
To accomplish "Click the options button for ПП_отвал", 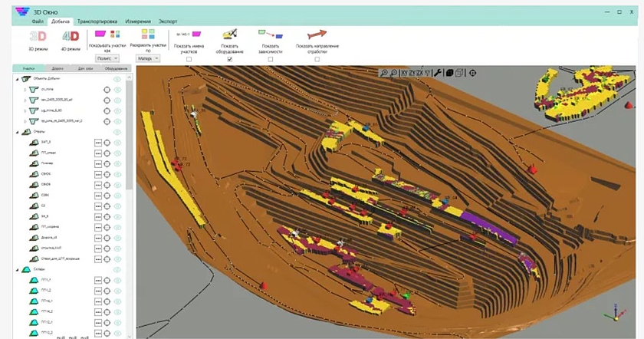I will coord(97,153).
